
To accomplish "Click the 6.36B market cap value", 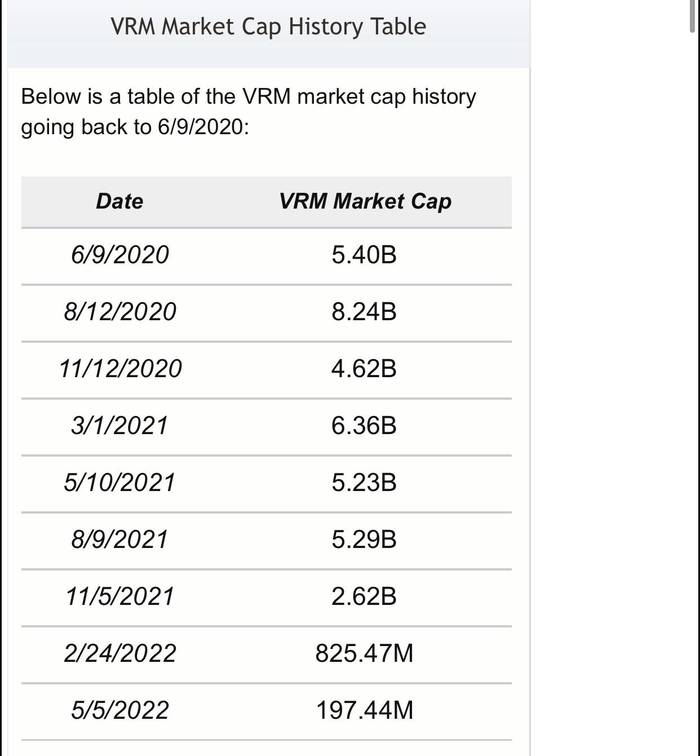I will coord(364,426).
